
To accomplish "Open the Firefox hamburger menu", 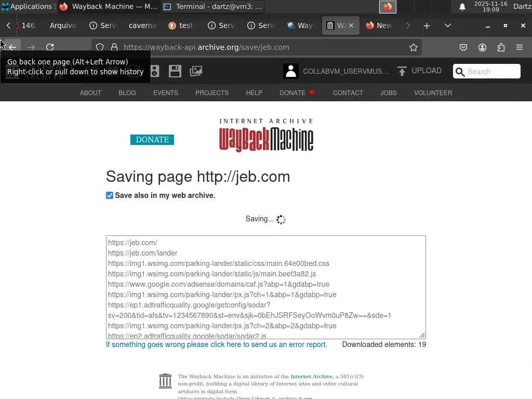I will coord(520,47).
